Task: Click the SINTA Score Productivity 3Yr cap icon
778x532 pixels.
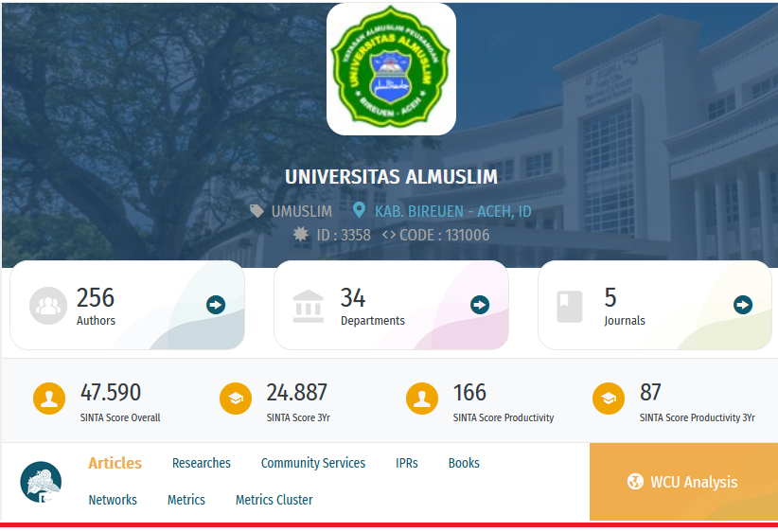Action: 609,399
